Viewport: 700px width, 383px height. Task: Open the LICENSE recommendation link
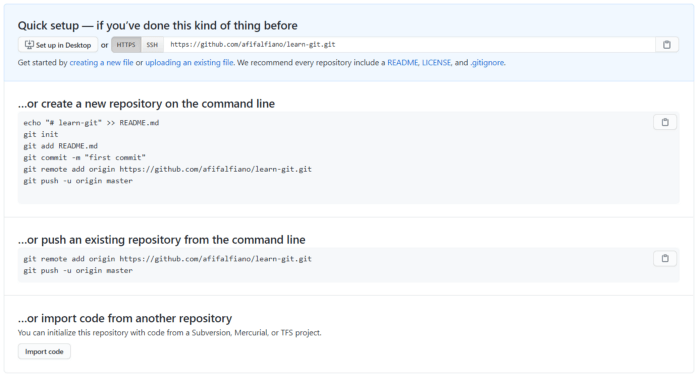tap(437, 62)
